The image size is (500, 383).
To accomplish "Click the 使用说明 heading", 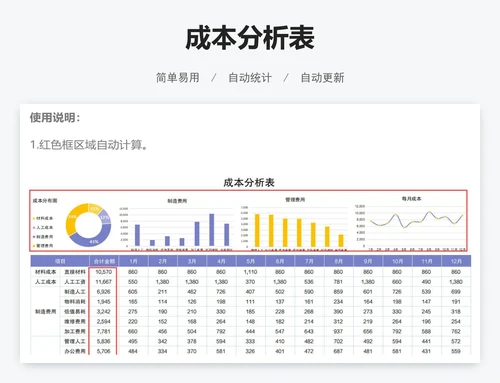I will [55, 117].
